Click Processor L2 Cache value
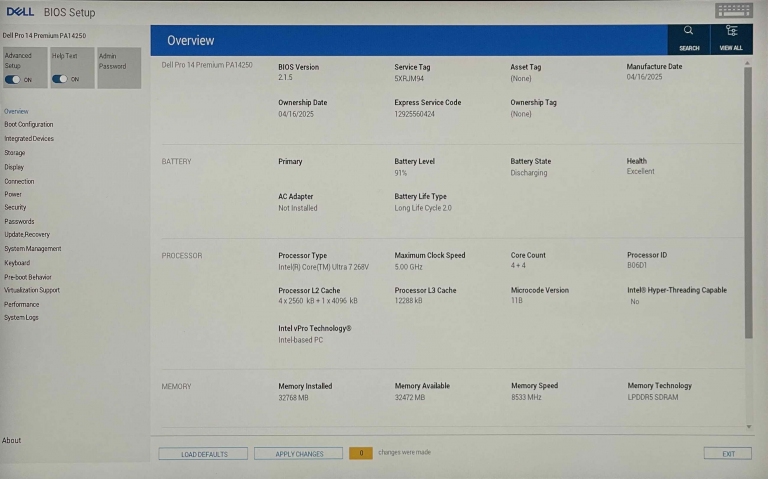 click(x=318, y=301)
